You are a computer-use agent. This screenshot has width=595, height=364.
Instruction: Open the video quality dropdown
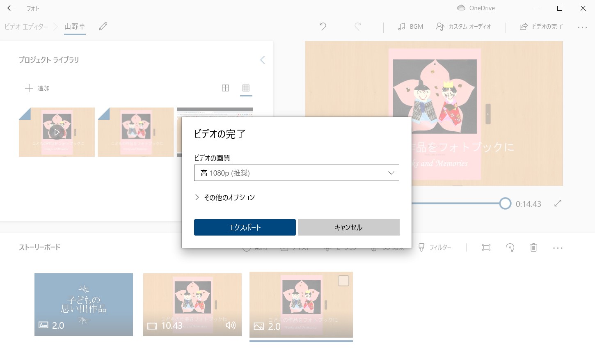pos(296,173)
